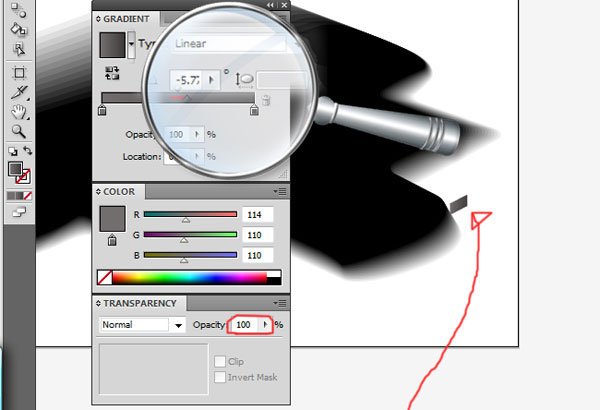
Task: Click the Transparency Opacity field showing 100
Action: point(245,325)
